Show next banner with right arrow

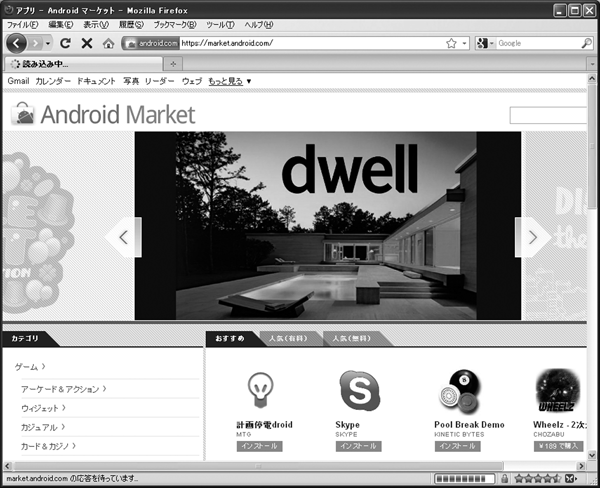pyautogui.click(x=533, y=237)
